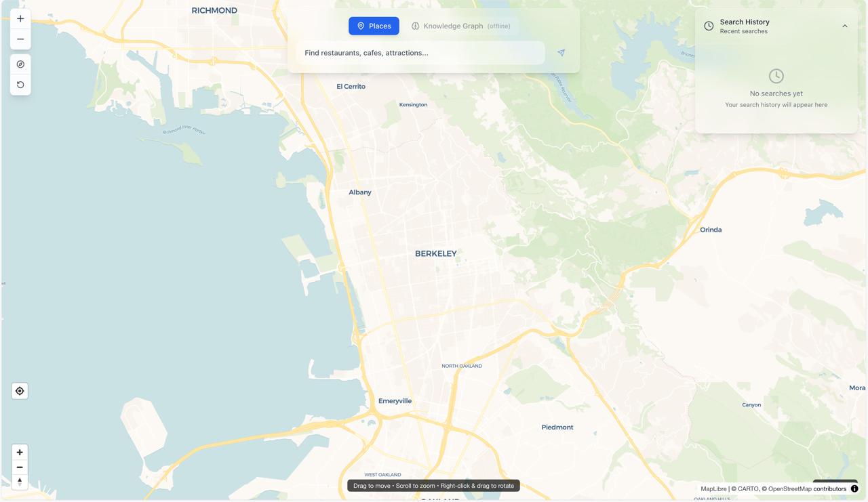Toggle the map attribution info icon
Image resolution: width=868 pixels, height=502 pixels.
pyautogui.click(x=854, y=488)
